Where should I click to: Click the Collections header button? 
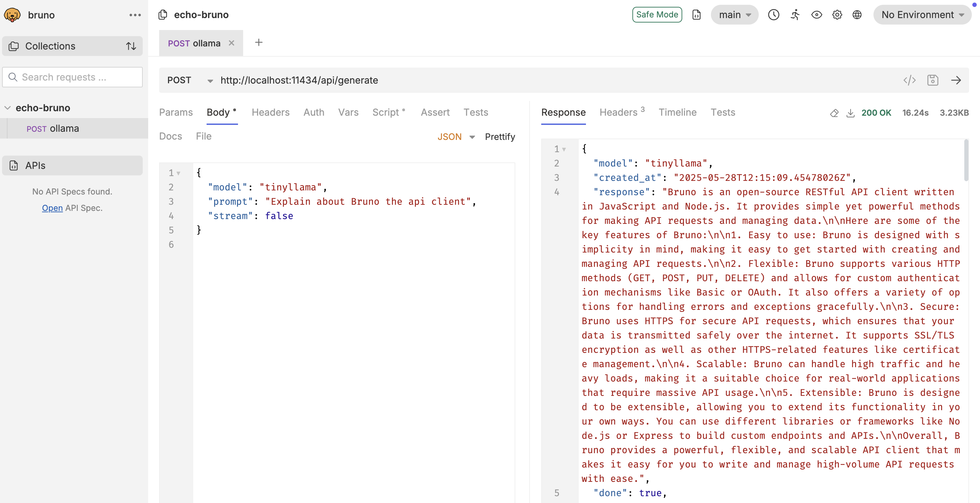click(72, 46)
